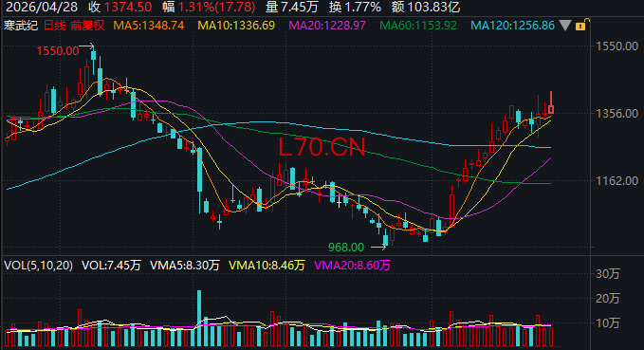Click the VOL:7.45万 volume value
This screenshot has height=350, width=644.
111,266
